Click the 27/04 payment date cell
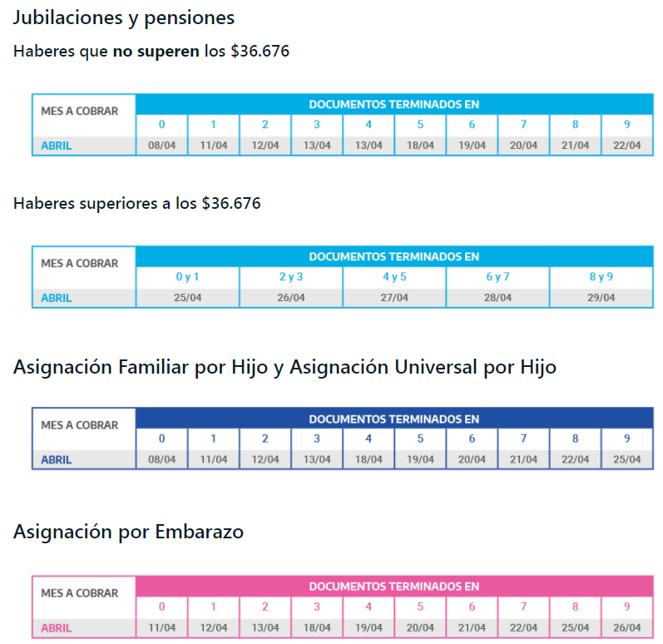Viewport: 663px width, 644px height. (394, 298)
